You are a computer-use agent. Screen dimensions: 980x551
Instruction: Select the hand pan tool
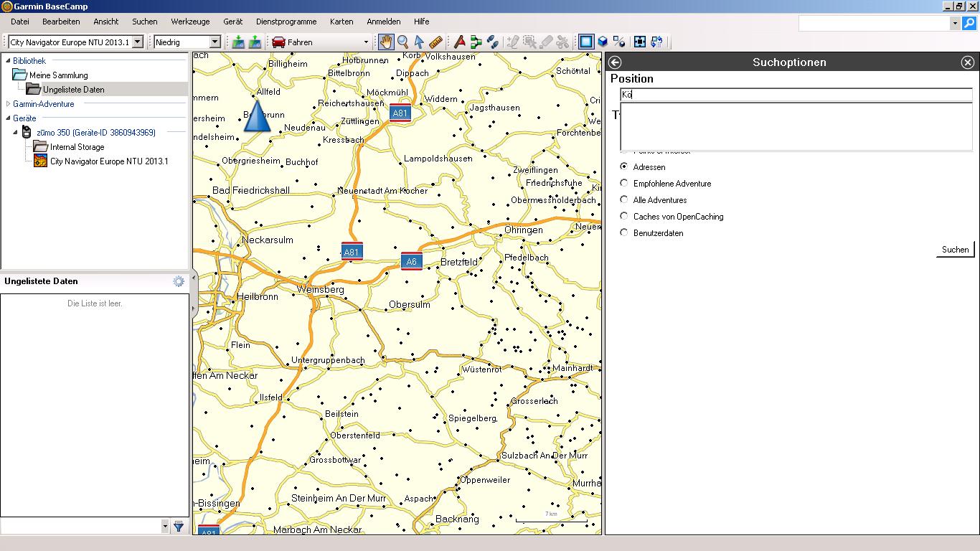386,42
